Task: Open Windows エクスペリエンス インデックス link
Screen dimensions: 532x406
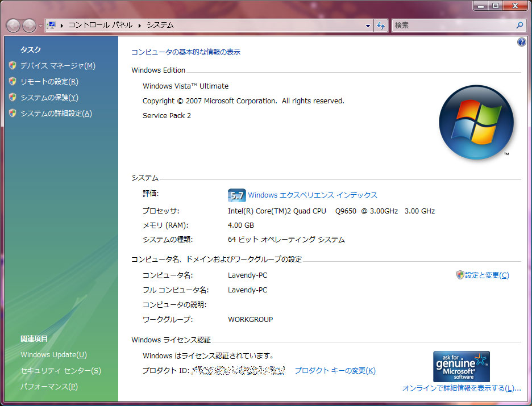Action: point(313,195)
